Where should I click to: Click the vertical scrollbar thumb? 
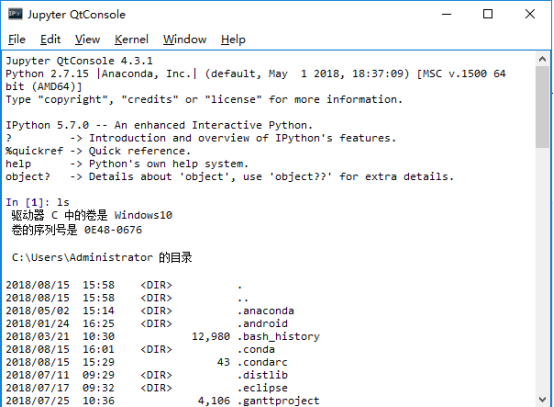542,107
